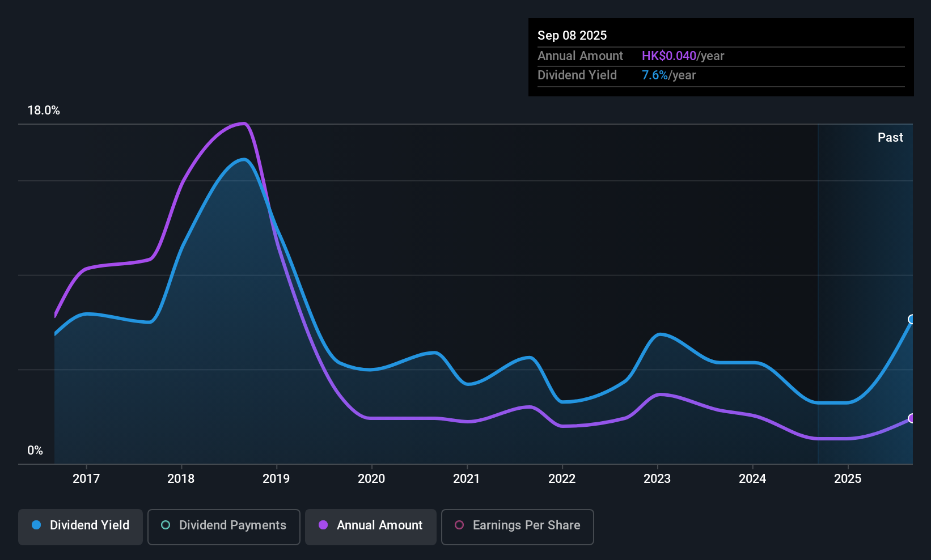Toggle the Annual Amount legend button
The height and width of the screenshot is (560, 931).
click(x=371, y=527)
